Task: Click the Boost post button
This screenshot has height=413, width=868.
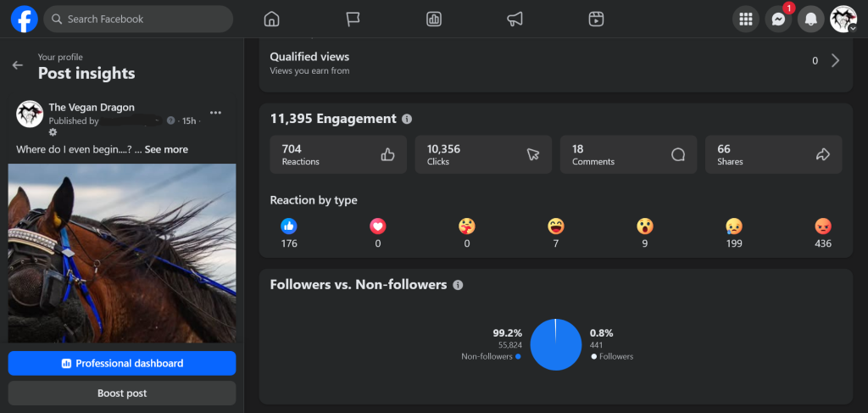Action: pyautogui.click(x=122, y=393)
